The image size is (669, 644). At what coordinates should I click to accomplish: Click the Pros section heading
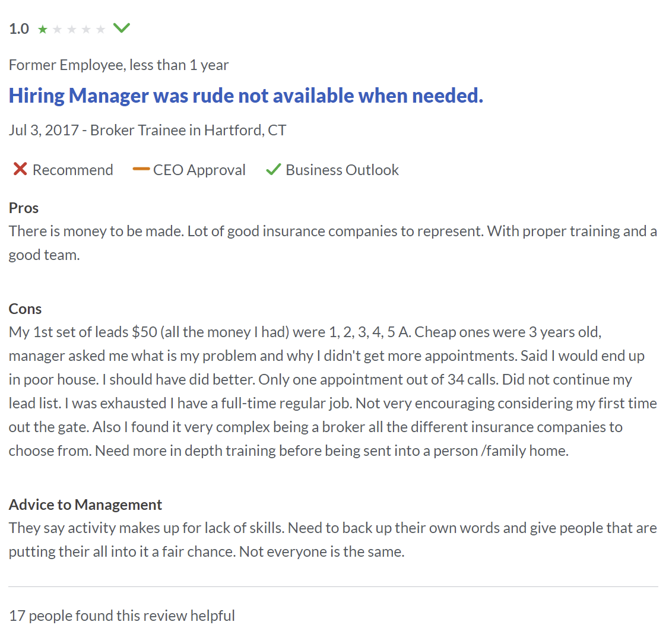pos(24,208)
